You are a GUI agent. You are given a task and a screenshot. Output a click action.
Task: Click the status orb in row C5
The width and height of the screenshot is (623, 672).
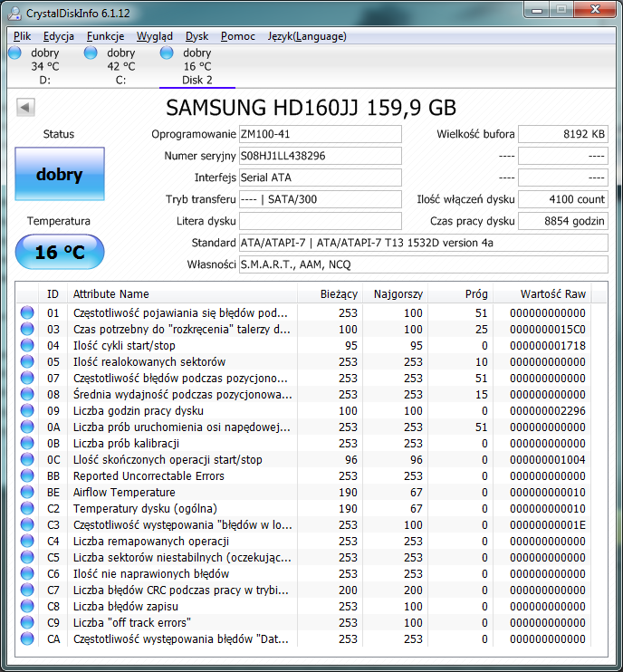(x=27, y=557)
